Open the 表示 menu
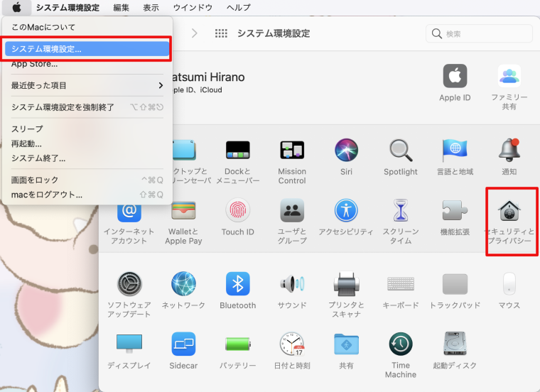This screenshot has width=540, height=392. [x=151, y=7]
